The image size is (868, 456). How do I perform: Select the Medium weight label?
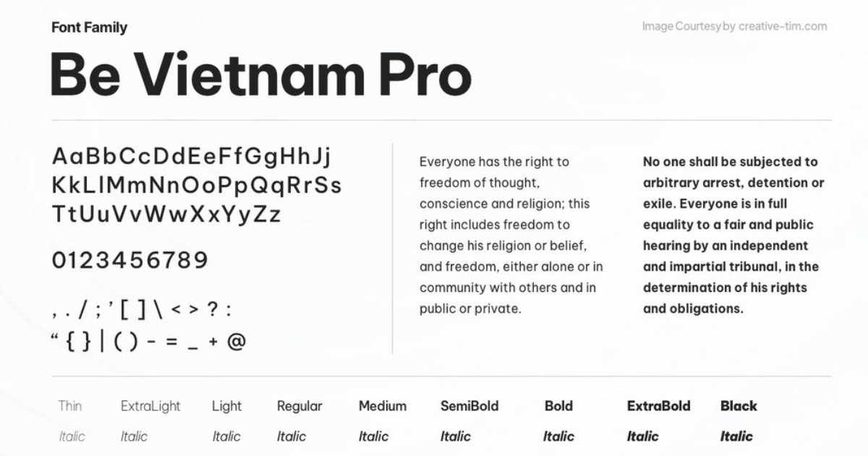pos(383,406)
